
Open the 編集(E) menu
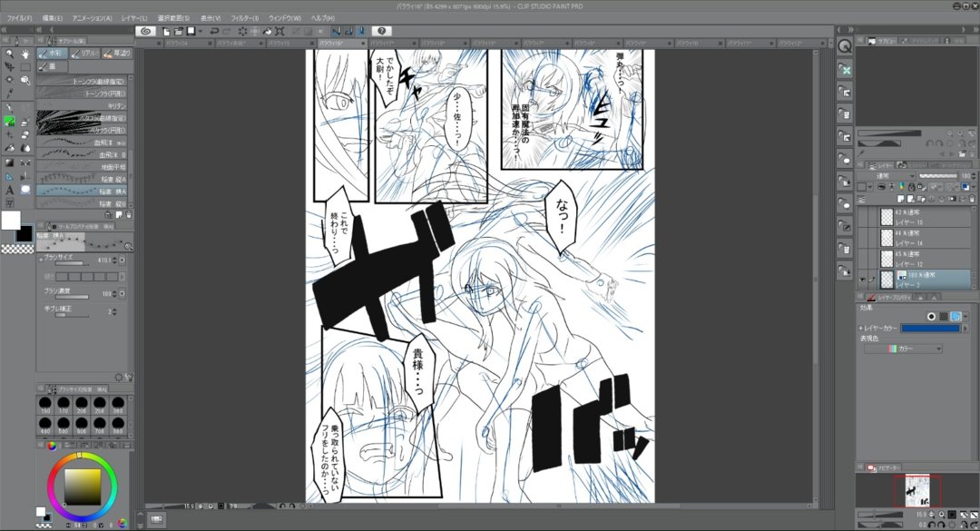(52, 18)
